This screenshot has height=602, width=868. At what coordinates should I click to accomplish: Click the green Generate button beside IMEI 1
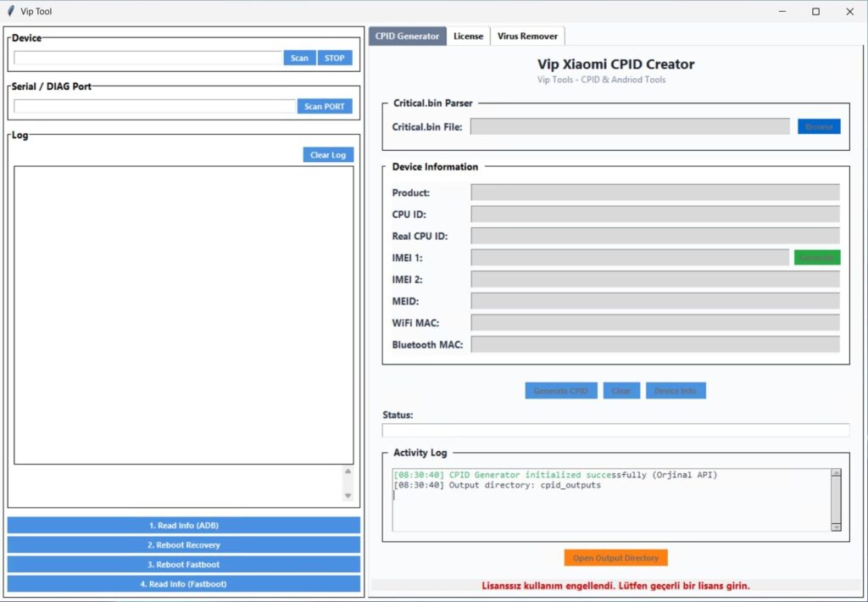click(x=816, y=258)
